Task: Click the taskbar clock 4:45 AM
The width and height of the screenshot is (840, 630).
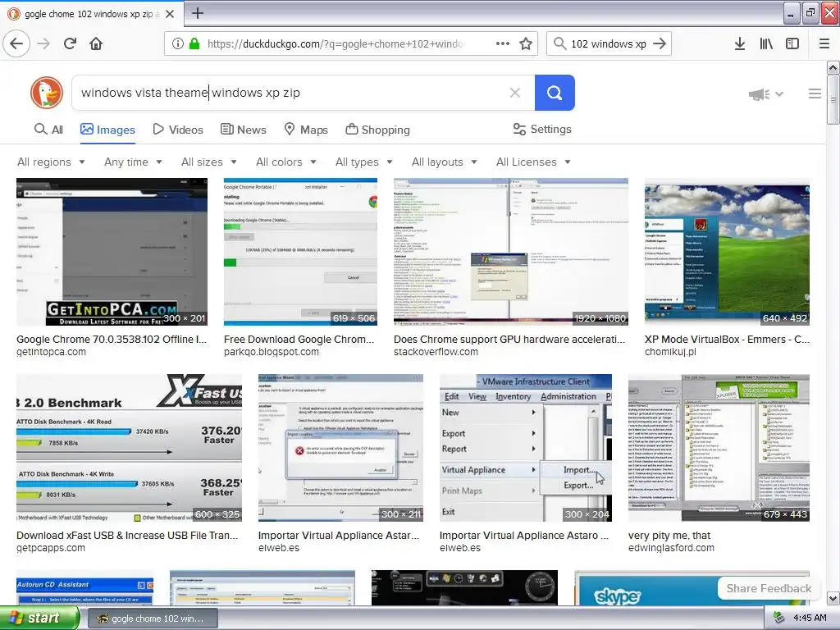Action: (x=810, y=619)
